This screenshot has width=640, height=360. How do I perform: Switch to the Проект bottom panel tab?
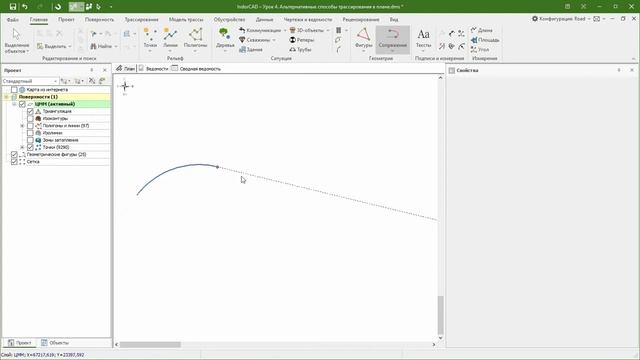20,343
